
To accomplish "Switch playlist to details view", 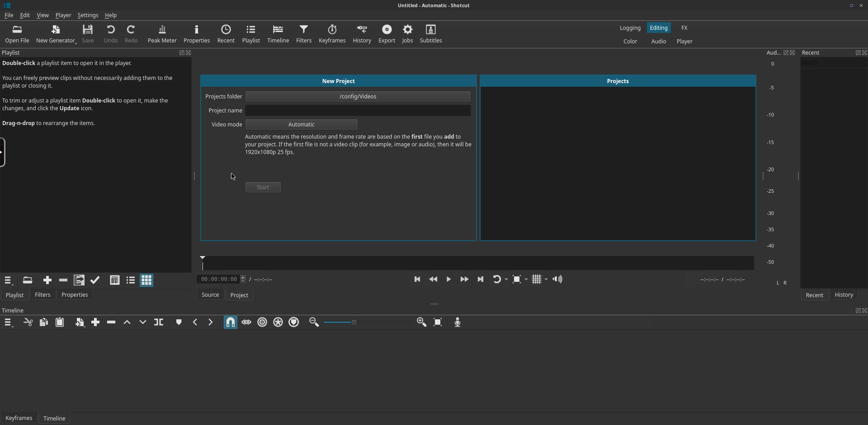I will point(115,280).
